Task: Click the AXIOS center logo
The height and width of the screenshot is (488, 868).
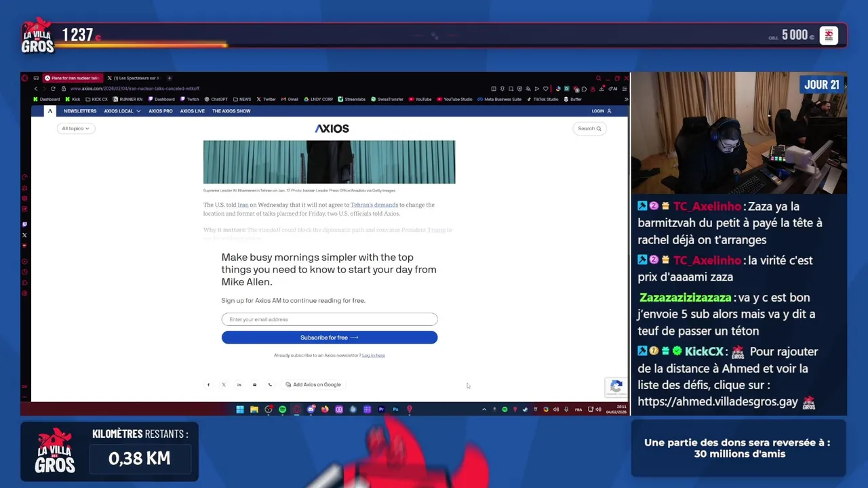Action: pyautogui.click(x=332, y=128)
